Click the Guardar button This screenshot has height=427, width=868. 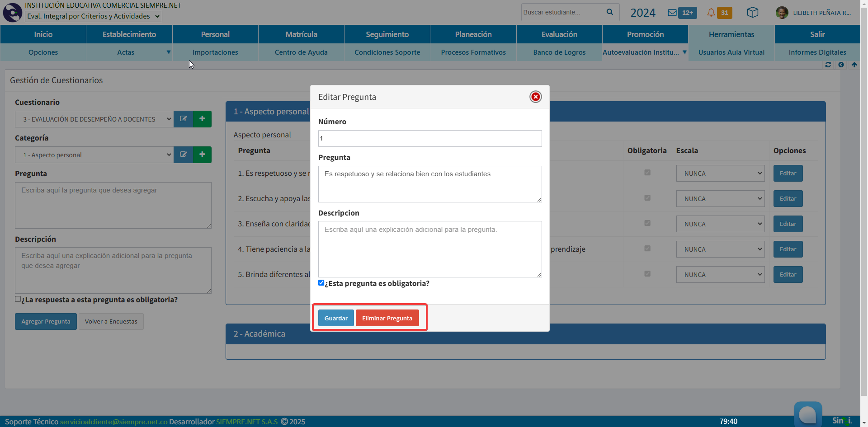pos(336,318)
